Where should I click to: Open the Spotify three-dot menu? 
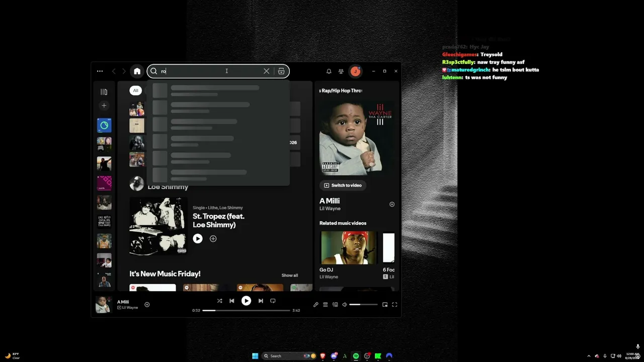click(100, 71)
